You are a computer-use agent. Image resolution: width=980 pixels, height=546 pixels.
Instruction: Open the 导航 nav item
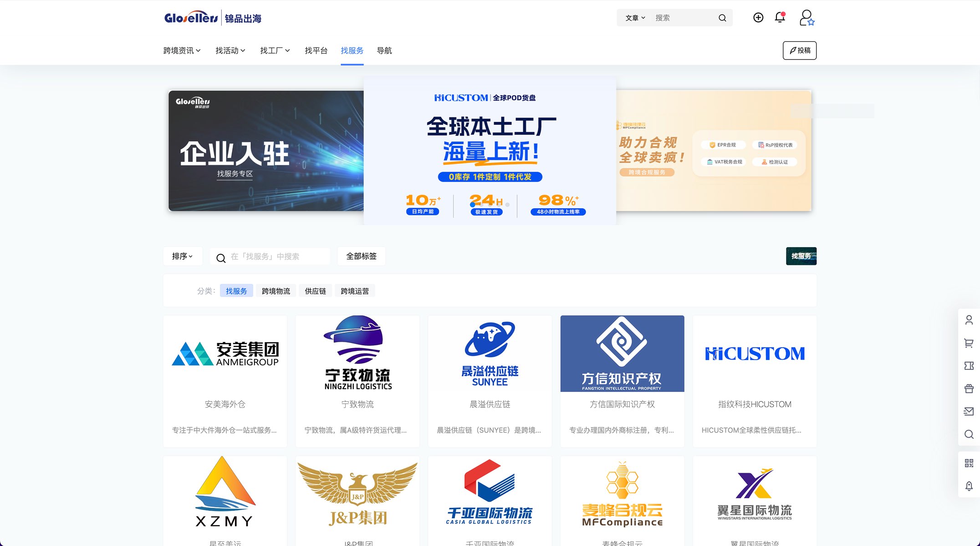pyautogui.click(x=384, y=51)
